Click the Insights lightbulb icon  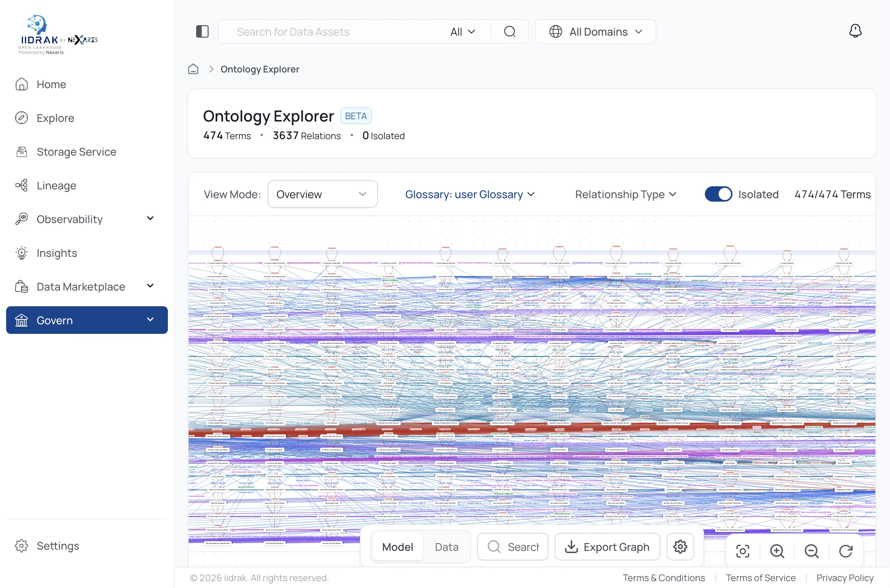tap(21, 253)
